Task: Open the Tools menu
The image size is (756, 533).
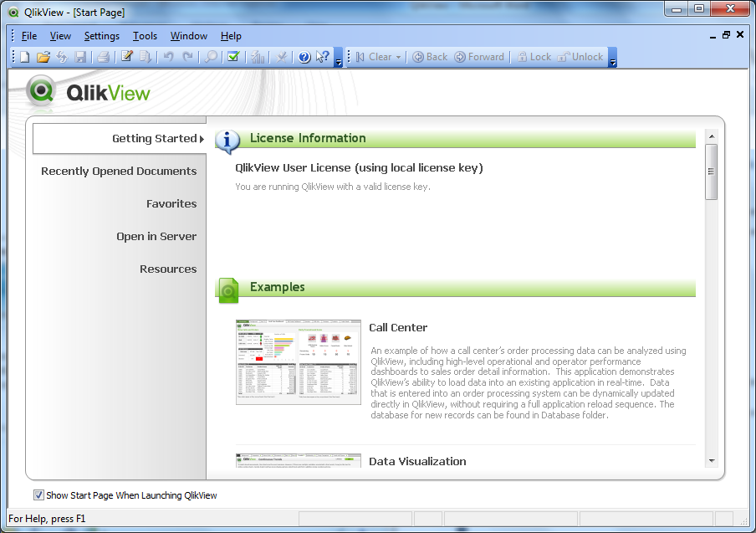Action: pyautogui.click(x=145, y=36)
